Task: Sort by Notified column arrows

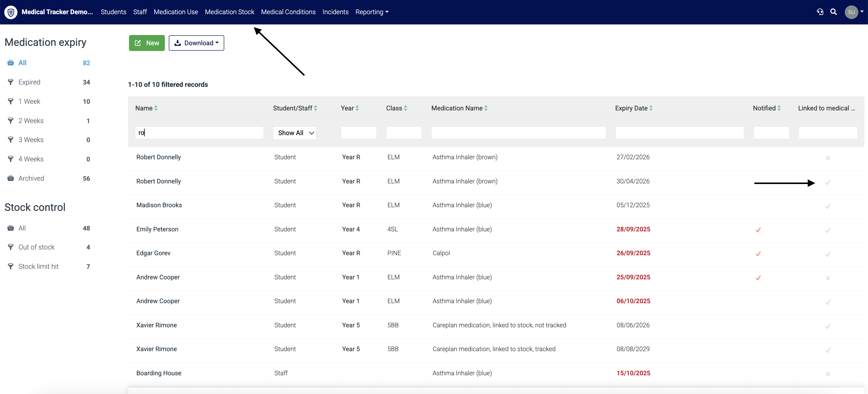Action: pos(779,108)
